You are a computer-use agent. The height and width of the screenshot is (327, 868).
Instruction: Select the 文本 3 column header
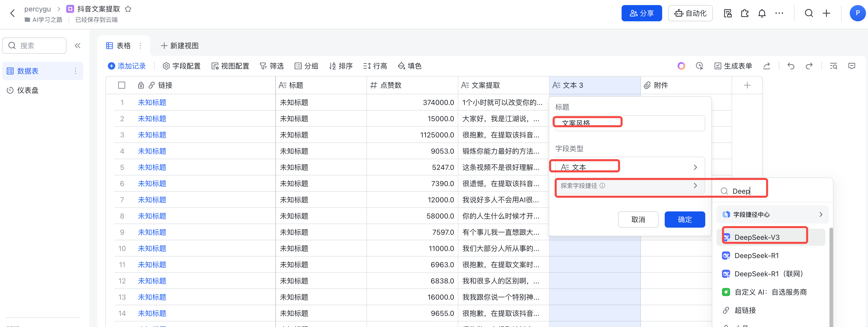point(595,85)
